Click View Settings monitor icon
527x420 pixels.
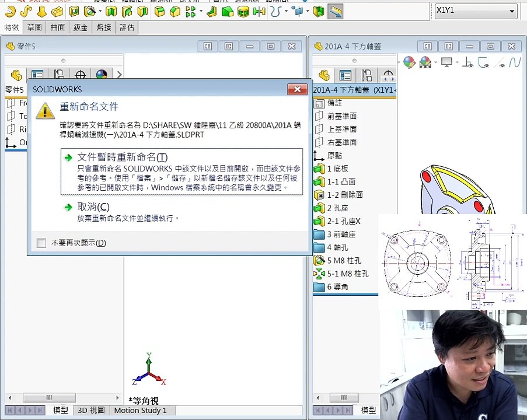pos(446,62)
